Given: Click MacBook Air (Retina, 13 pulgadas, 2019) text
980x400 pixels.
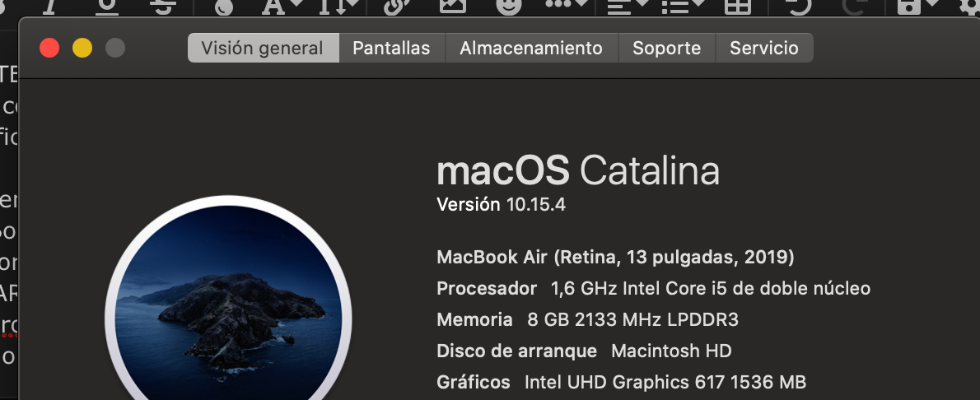Looking at the screenshot, I should [x=616, y=257].
